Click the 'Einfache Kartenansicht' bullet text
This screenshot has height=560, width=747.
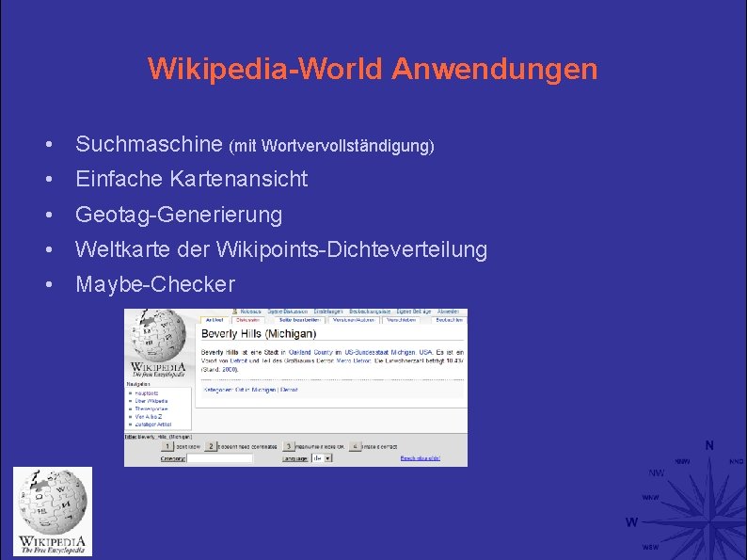(x=192, y=179)
